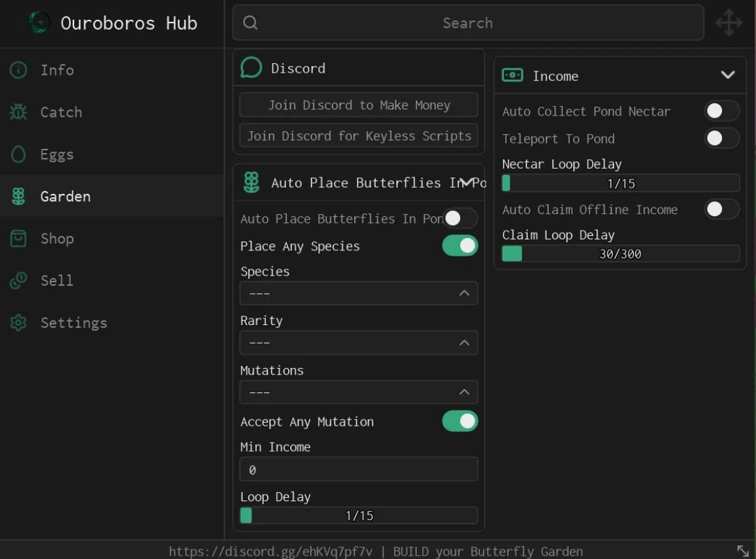Click the Rarity label

coord(261,321)
